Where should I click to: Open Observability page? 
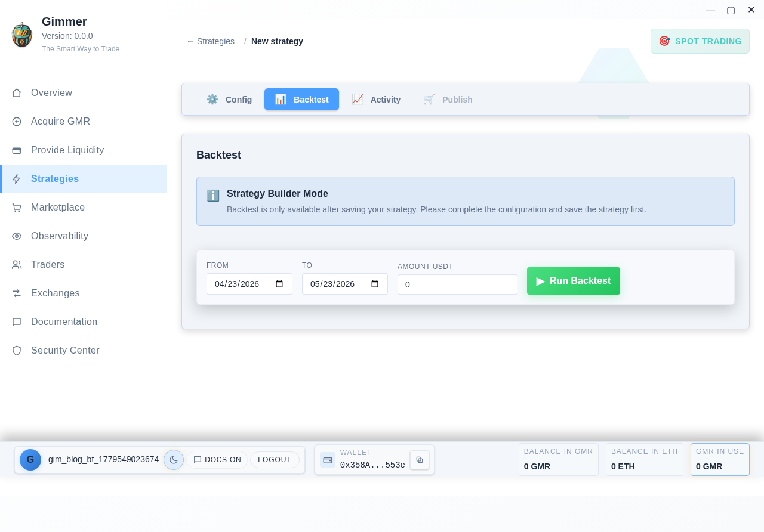pyautogui.click(x=84, y=236)
